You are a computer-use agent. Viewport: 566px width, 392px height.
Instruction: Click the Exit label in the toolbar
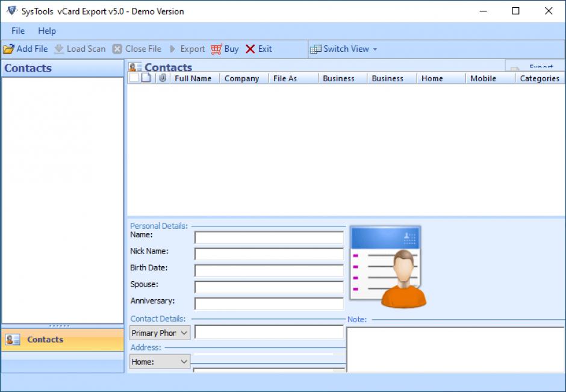coord(265,49)
